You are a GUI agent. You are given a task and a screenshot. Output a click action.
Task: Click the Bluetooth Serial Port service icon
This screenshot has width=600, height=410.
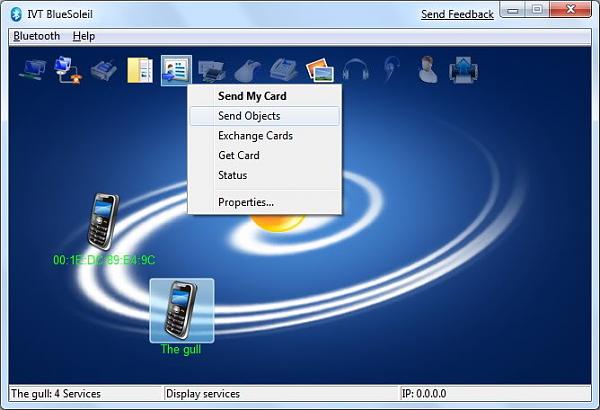point(104,70)
